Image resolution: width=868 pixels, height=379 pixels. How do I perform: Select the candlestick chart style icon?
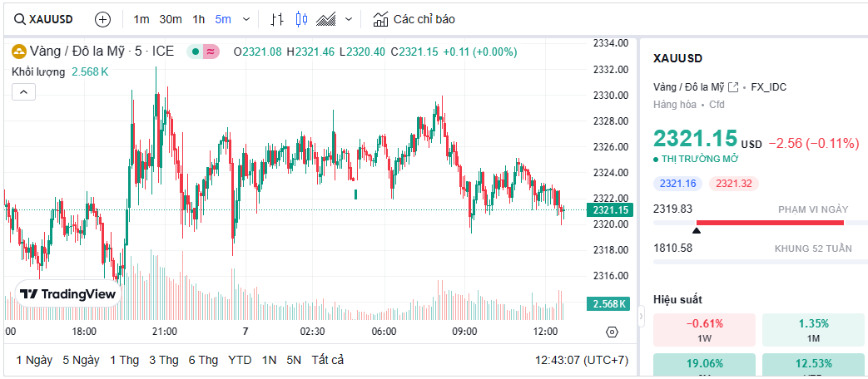[301, 19]
